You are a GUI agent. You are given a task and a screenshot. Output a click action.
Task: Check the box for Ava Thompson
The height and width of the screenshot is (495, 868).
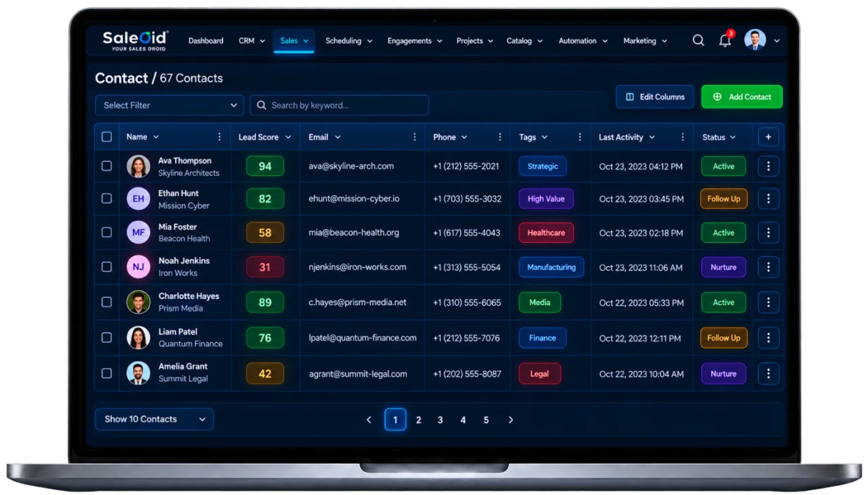tap(106, 166)
